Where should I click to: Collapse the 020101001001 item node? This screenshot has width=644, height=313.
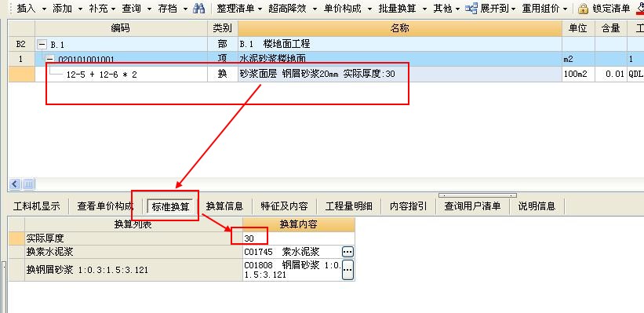click(x=50, y=60)
